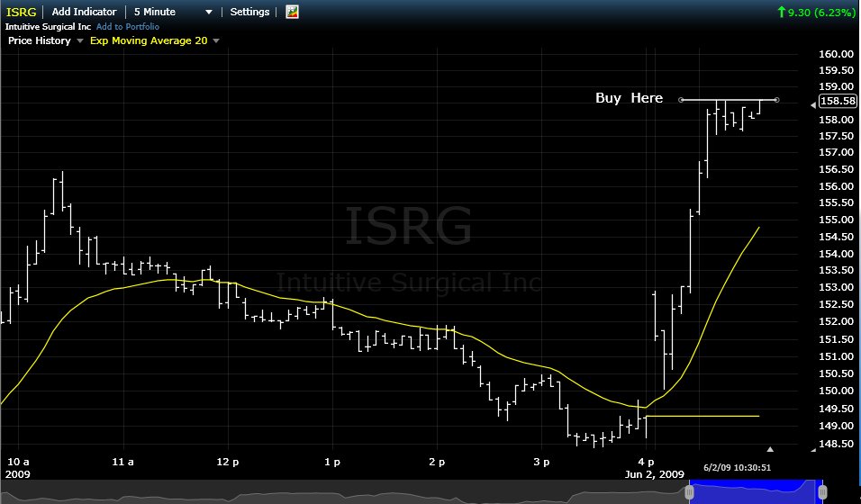Image resolution: width=861 pixels, height=504 pixels.
Task: Open chart Settings
Action: 249,12
